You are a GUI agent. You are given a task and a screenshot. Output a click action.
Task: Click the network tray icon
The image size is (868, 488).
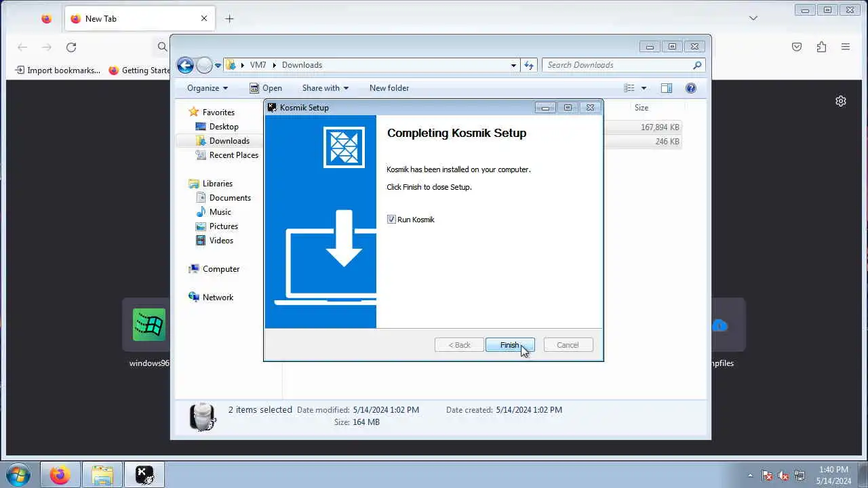coord(800,475)
